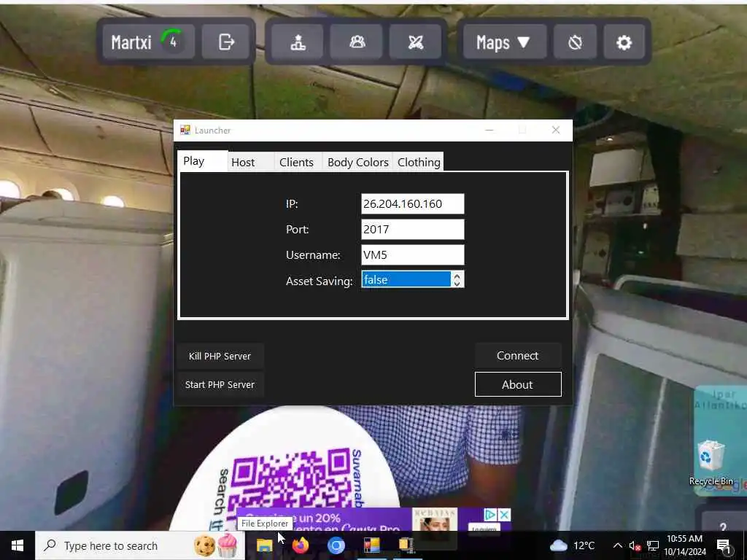
Task: Open the clock showing 10:55 AM
Action: coord(684,545)
